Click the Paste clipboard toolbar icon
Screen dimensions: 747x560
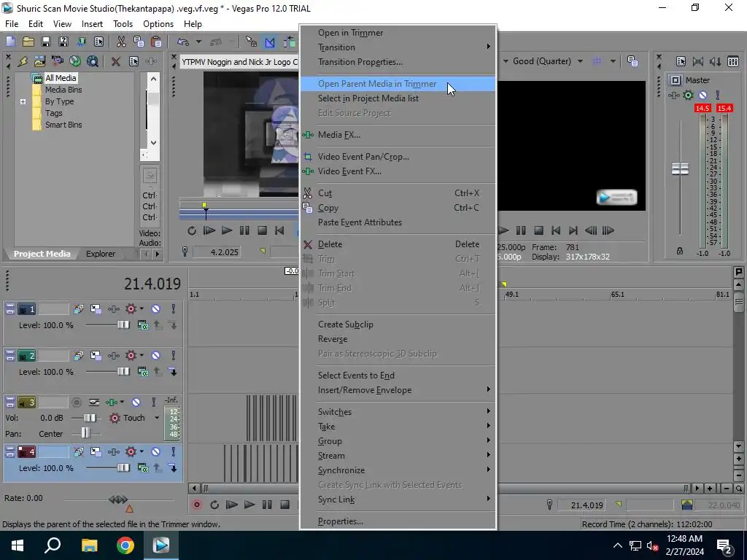[x=156, y=42]
